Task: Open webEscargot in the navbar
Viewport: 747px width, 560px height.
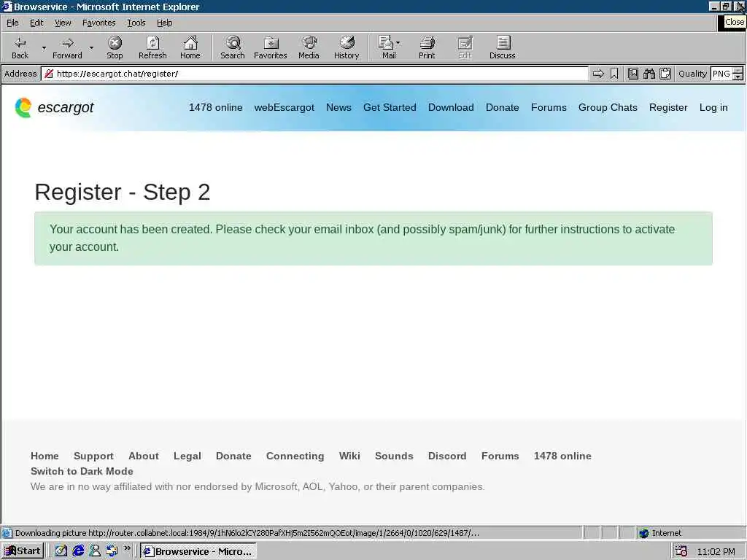Action: 285,108
